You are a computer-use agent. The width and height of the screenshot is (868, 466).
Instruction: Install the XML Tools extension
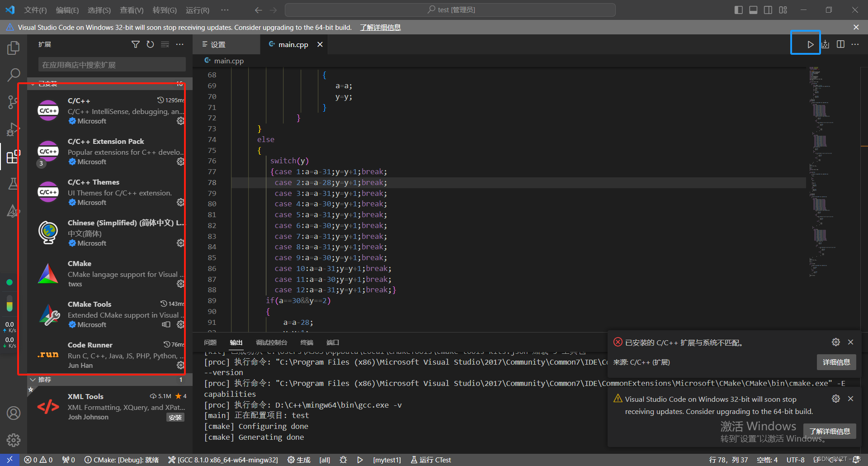(175, 417)
